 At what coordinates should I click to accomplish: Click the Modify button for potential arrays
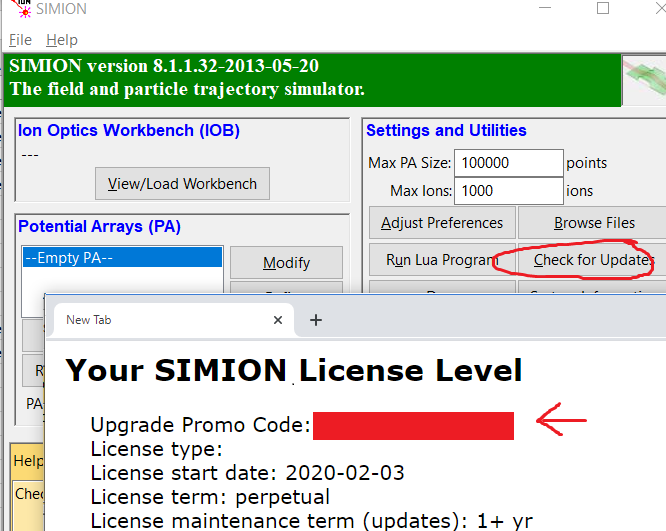(x=286, y=263)
